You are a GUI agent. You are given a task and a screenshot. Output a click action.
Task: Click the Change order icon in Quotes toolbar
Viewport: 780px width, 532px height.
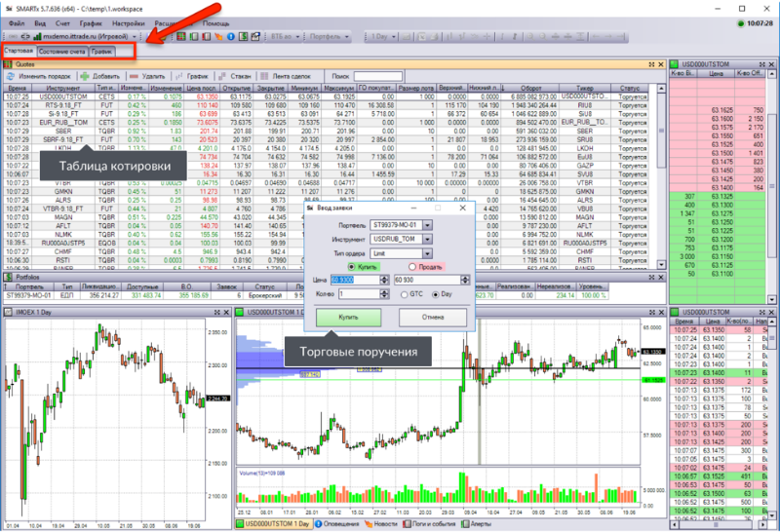click(x=10, y=76)
